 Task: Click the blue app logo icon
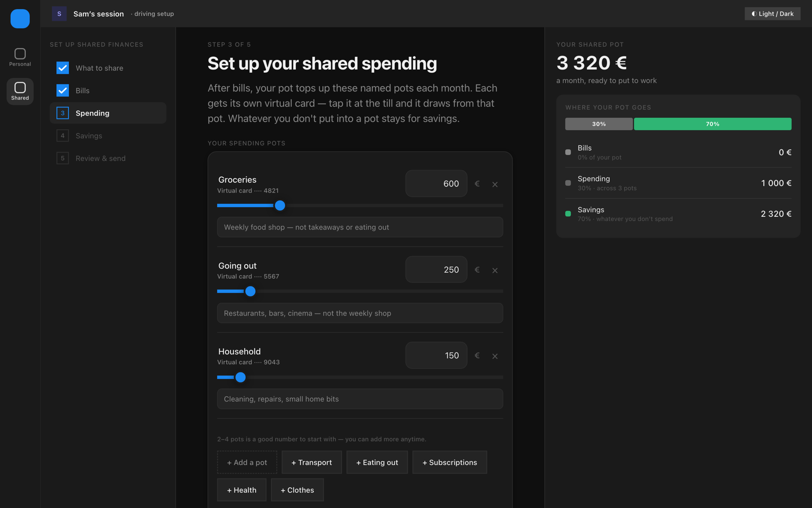click(20, 19)
